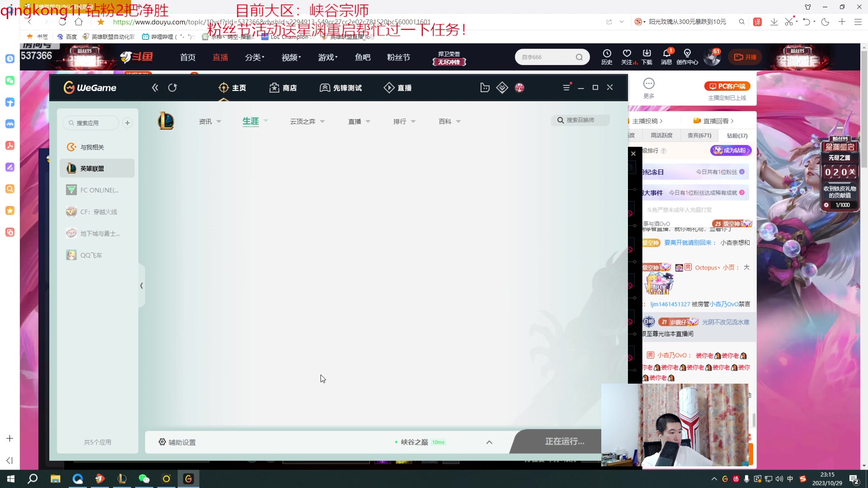Open 辅助设置 settings

(177, 442)
